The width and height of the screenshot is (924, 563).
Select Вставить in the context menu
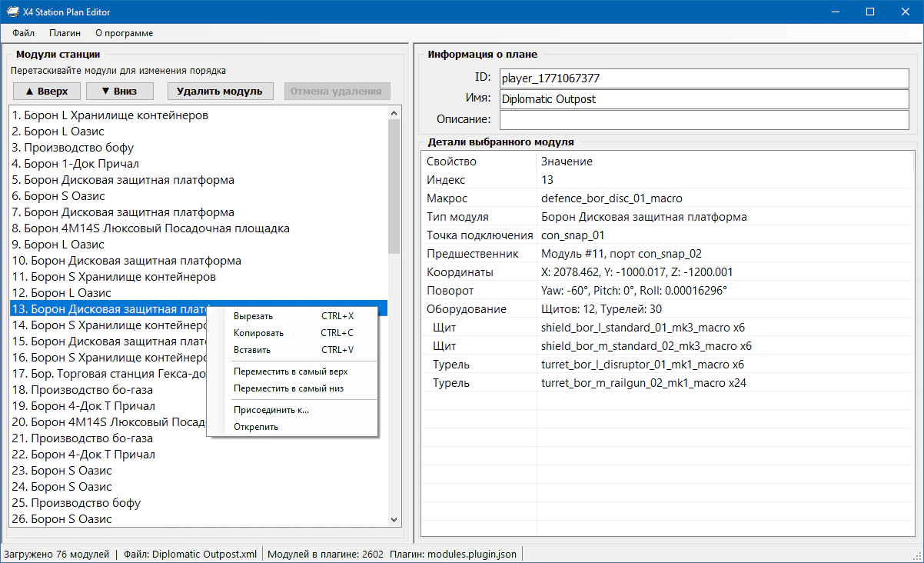[x=252, y=350]
